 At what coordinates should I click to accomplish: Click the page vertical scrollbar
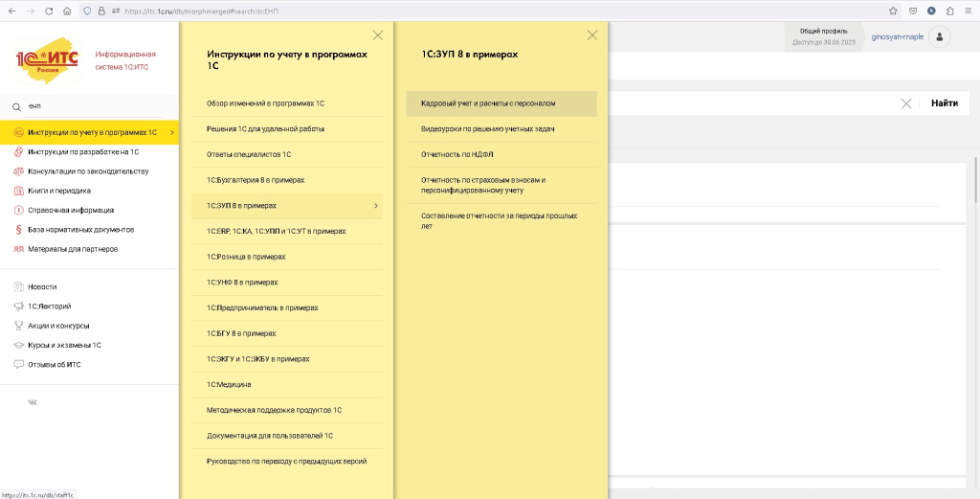(x=975, y=182)
